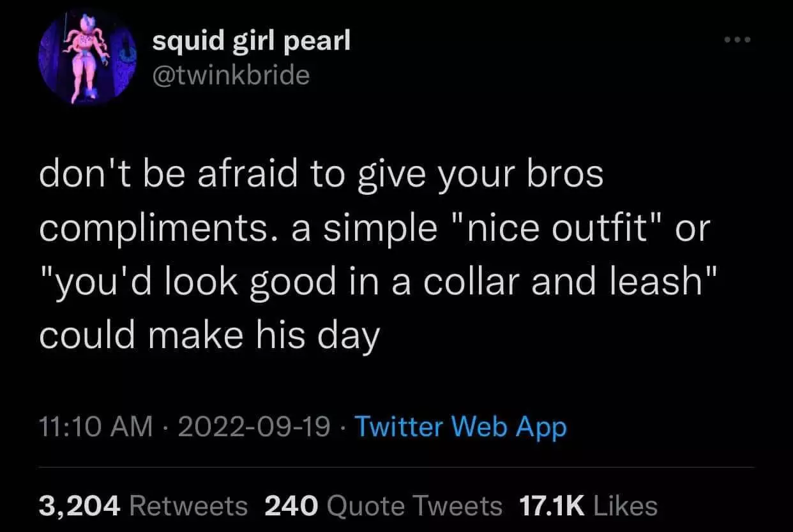Viewport: 793px width, 532px height.
Task: Click the 3,204 retweet count number
Action: [80, 506]
